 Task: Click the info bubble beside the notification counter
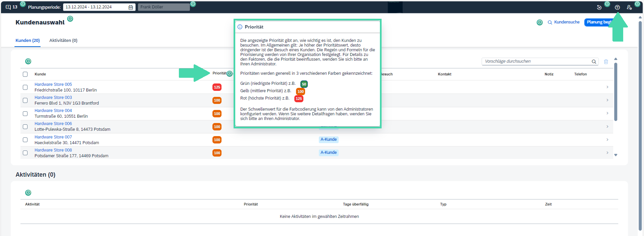[x=23, y=4]
